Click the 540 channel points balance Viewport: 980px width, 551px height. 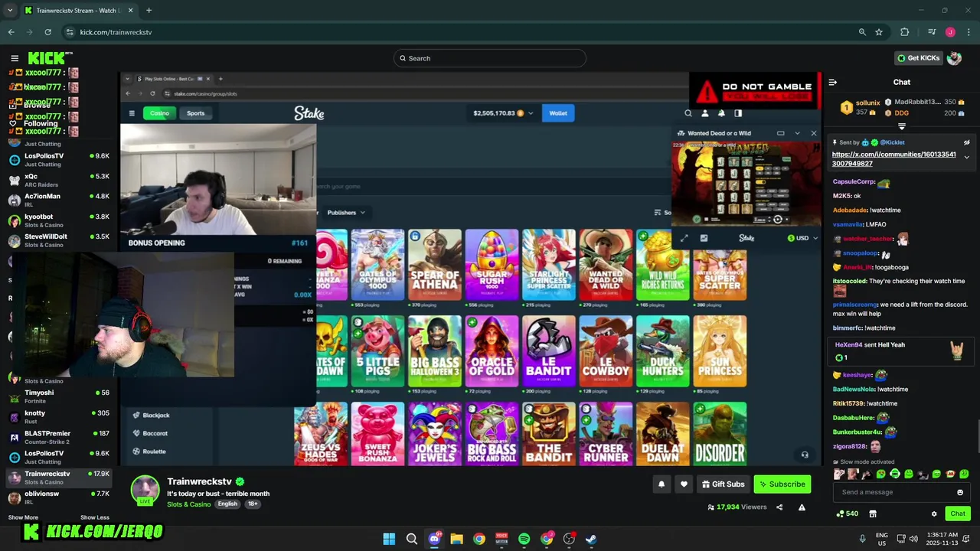click(x=847, y=514)
